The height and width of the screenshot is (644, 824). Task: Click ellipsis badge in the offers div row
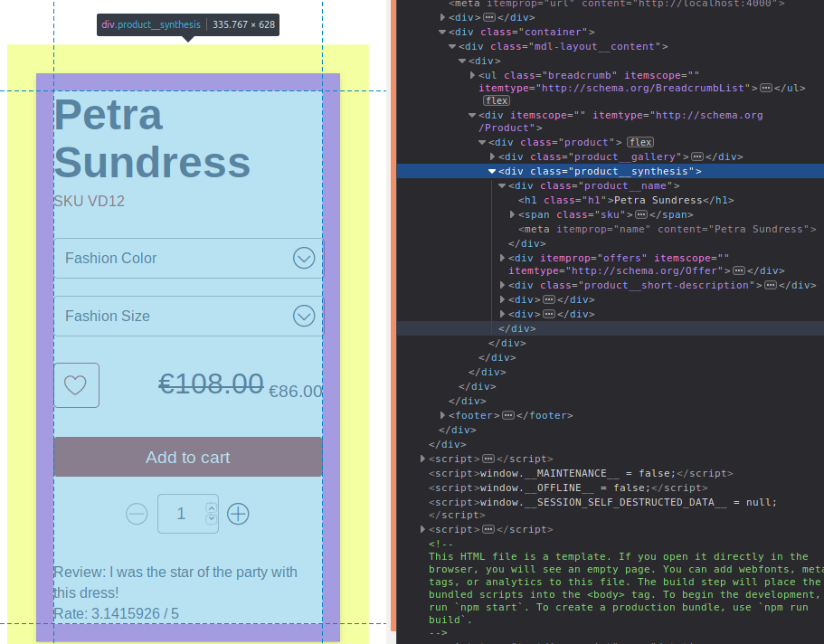(739, 270)
